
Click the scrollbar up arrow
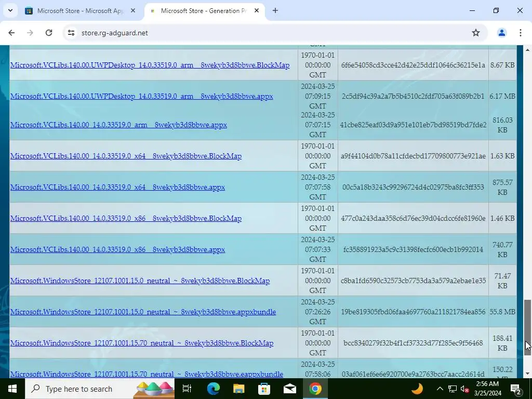click(x=527, y=50)
